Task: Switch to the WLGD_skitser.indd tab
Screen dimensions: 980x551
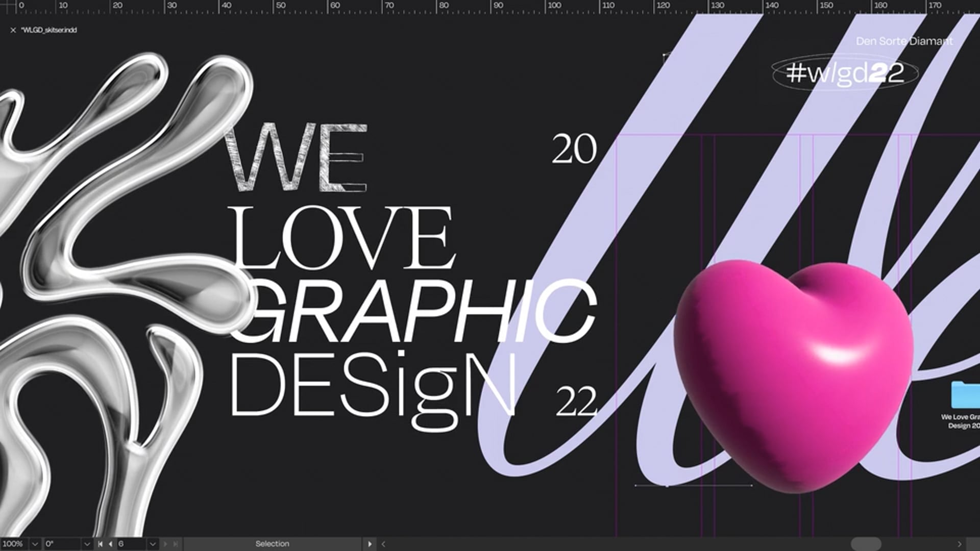Action: click(x=49, y=30)
